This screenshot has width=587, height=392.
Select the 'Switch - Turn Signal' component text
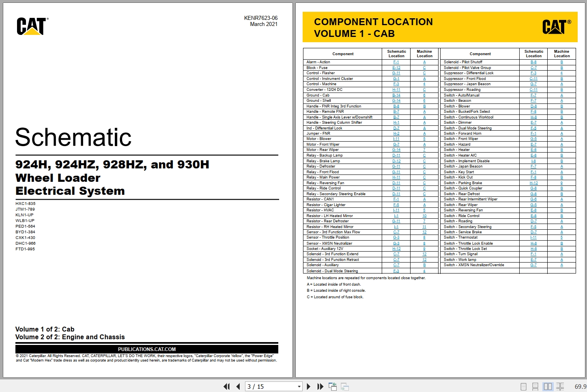point(460,254)
